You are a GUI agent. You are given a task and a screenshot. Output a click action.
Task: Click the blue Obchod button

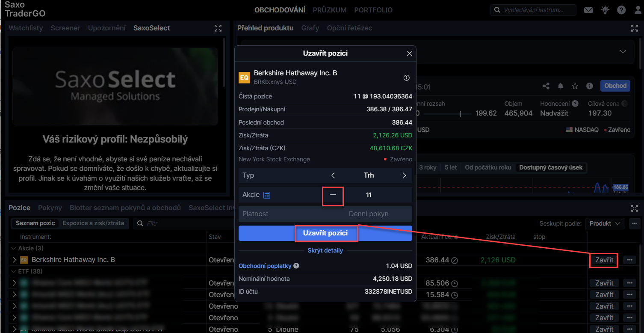(x=615, y=86)
